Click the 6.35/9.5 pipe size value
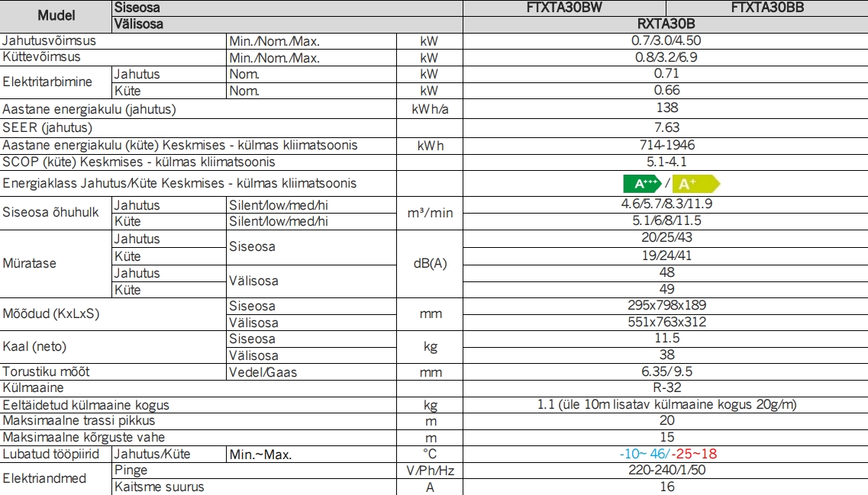Screen dimensions: 868x495 tap(667, 371)
